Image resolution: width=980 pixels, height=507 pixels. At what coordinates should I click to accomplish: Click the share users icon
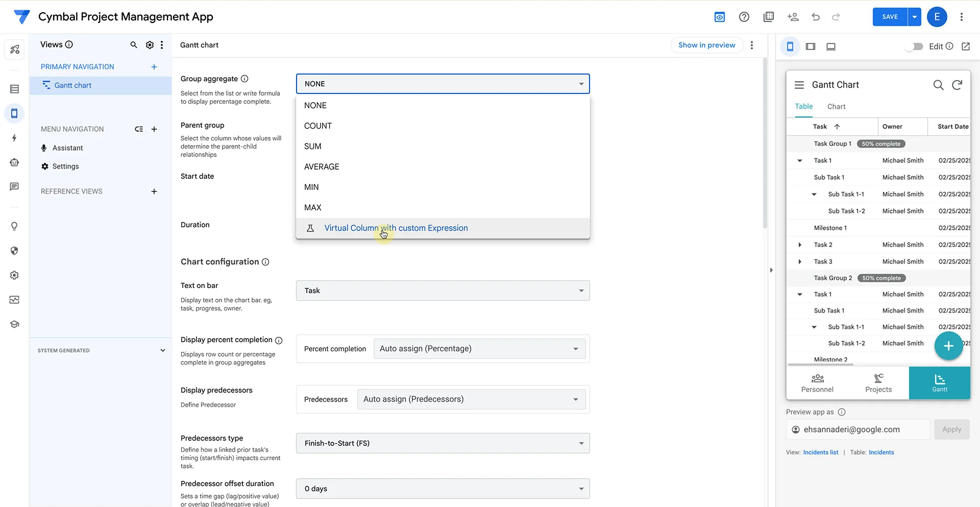tap(793, 17)
